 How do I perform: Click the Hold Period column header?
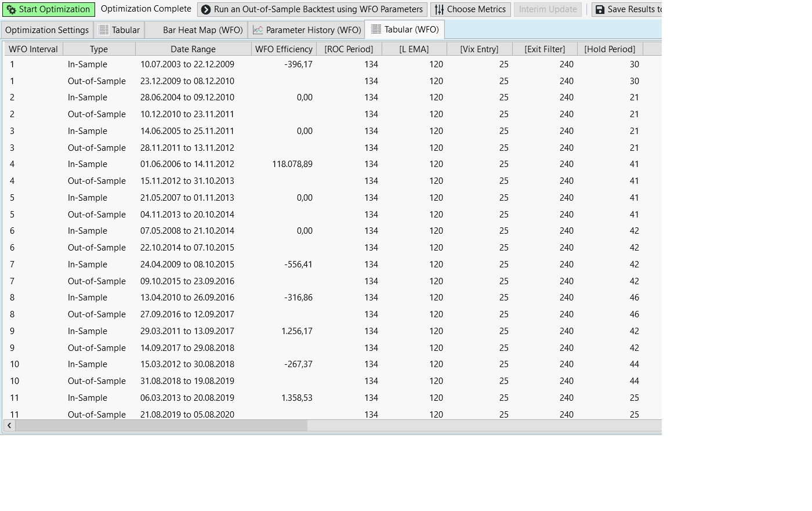pyautogui.click(x=610, y=49)
